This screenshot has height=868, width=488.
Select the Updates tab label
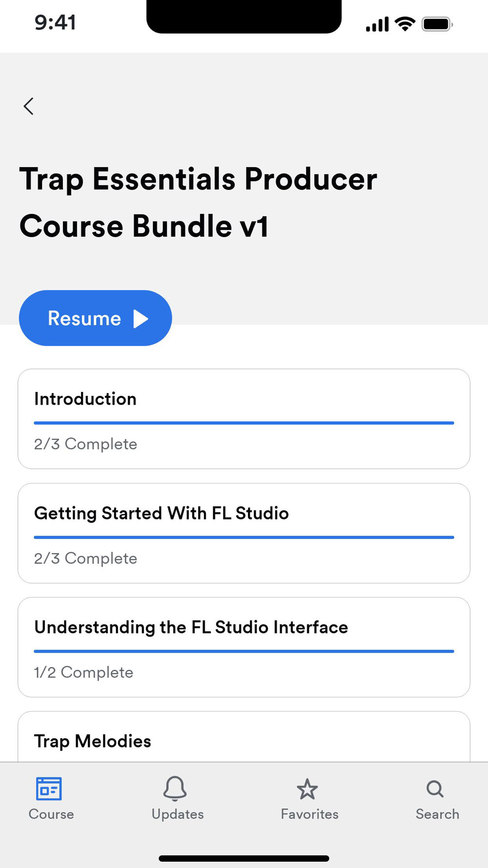tap(178, 814)
